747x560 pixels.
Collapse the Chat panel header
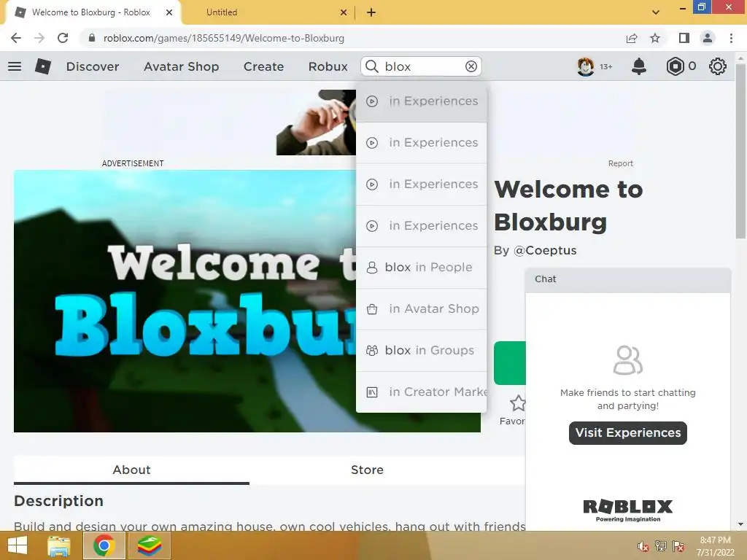628,279
